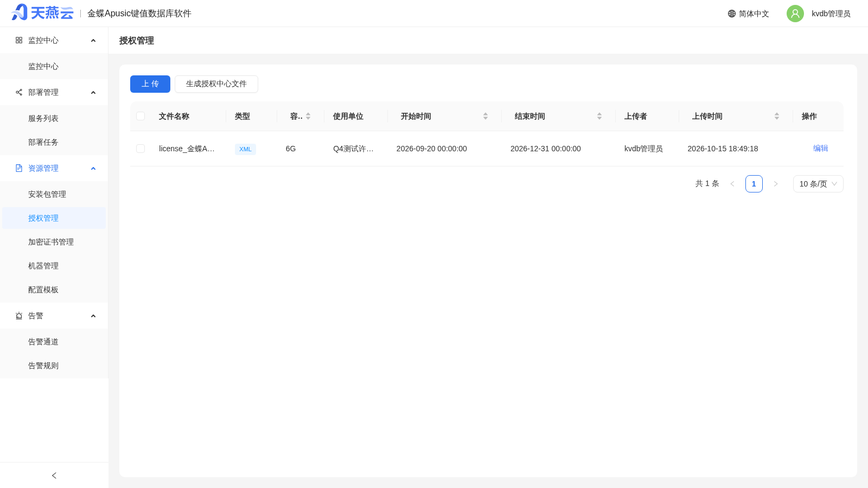
Task: Click the XML type tag
Action: [245, 149]
